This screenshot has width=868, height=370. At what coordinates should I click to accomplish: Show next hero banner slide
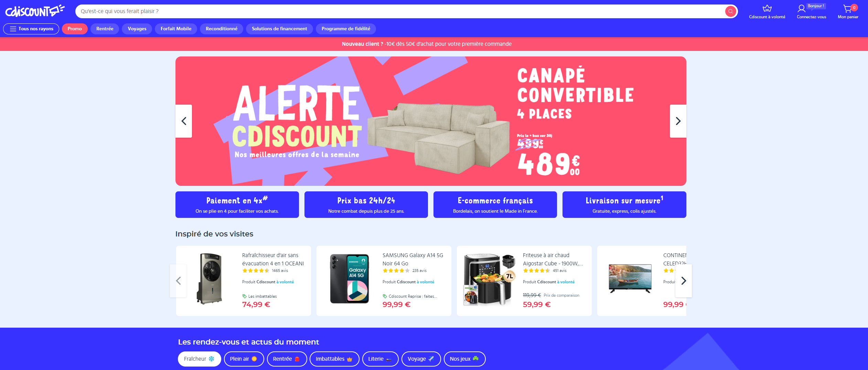point(678,121)
